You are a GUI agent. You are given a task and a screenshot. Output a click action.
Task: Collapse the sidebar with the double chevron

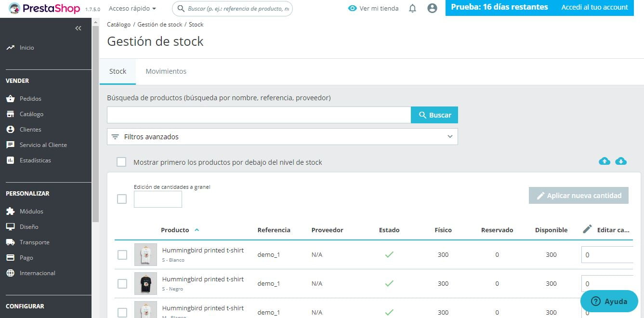point(78,28)
